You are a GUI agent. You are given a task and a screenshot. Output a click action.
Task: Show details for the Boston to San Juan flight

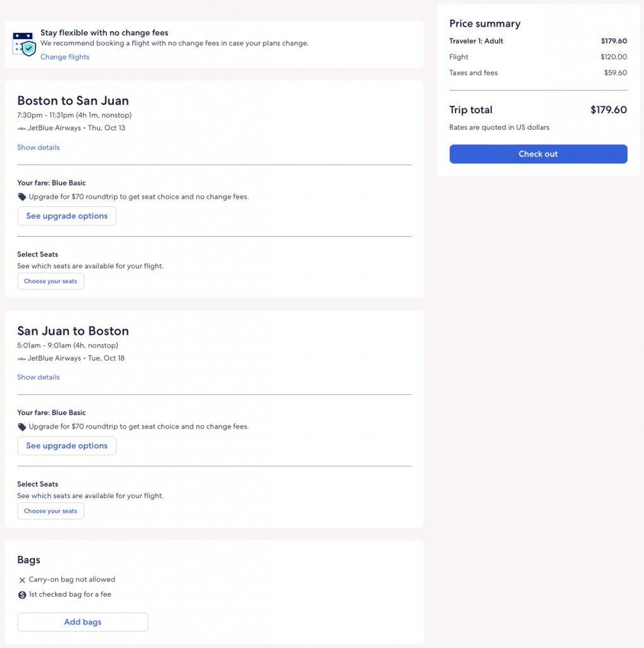tap(38, 147)
